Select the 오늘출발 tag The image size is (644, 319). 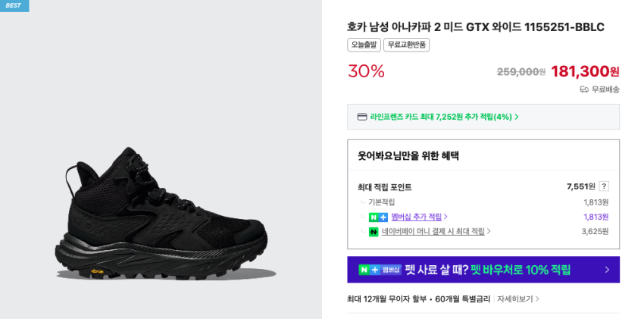[364, 45]
